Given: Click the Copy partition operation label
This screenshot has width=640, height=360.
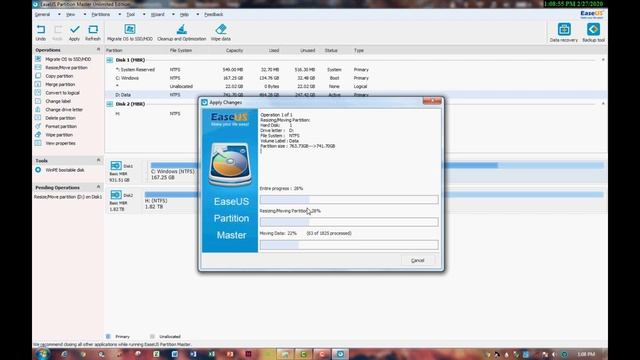Looking at the screenshot, I should (x=59, y=76).
